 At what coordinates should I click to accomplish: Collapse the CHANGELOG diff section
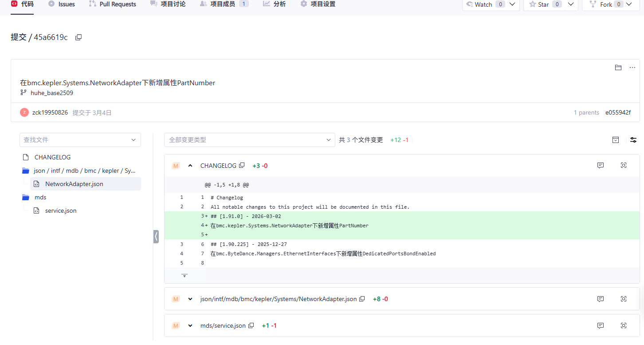coord(190,166)
